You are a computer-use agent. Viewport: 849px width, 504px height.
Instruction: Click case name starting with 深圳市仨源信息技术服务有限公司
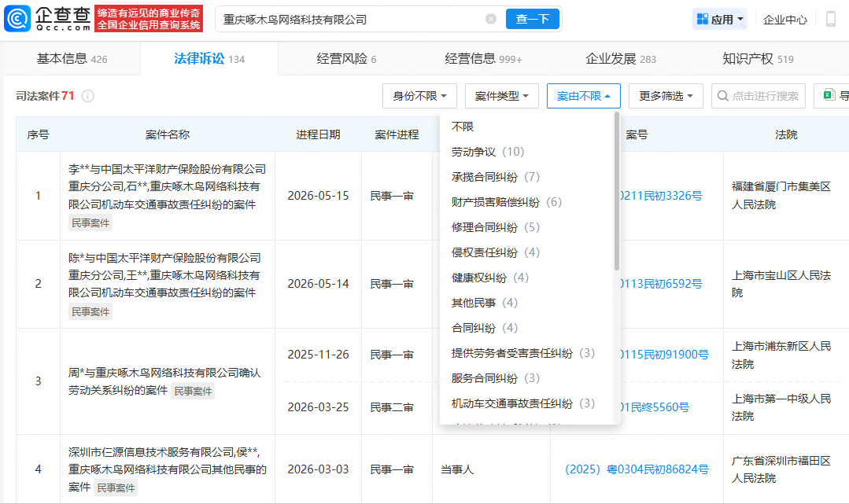[168, 469]
